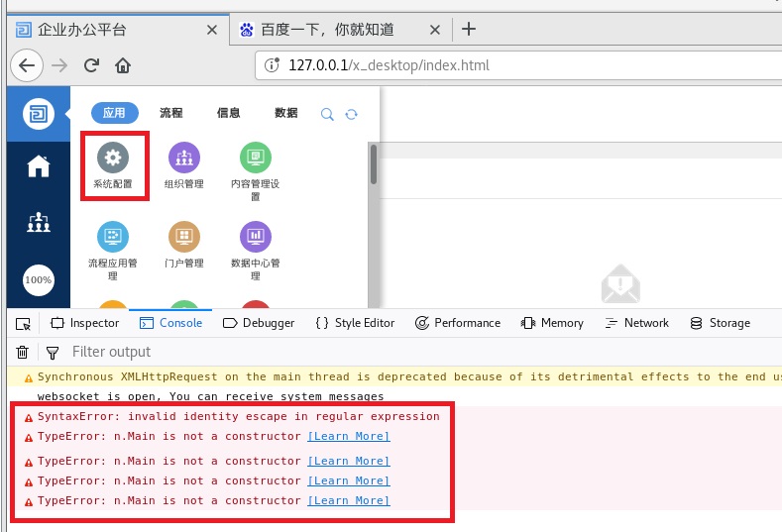Click the console filter funnel icon

(x=53, y=353)
